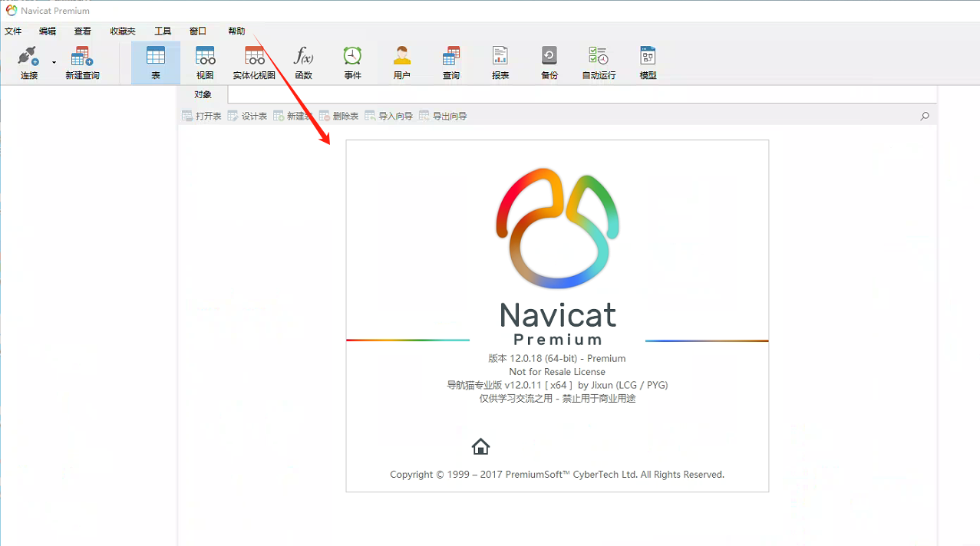Open the 查询 query icon
980x546 pixels.
[x=451, y=63]
